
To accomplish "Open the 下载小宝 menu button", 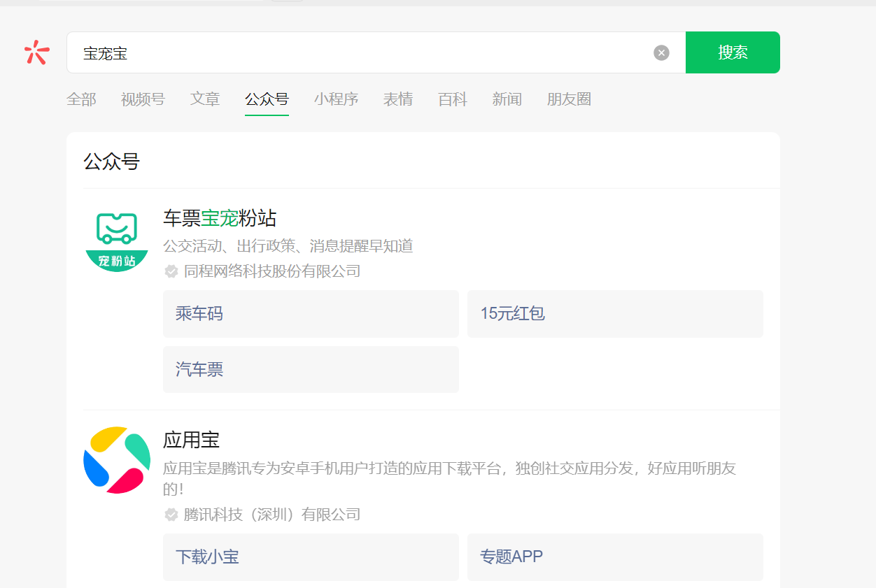I will tap(311, 557).
